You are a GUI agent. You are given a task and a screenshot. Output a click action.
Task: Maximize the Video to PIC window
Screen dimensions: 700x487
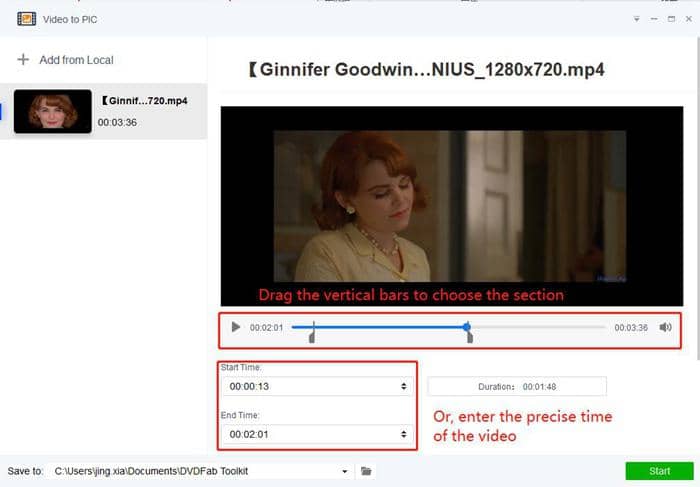coord(671,19)
